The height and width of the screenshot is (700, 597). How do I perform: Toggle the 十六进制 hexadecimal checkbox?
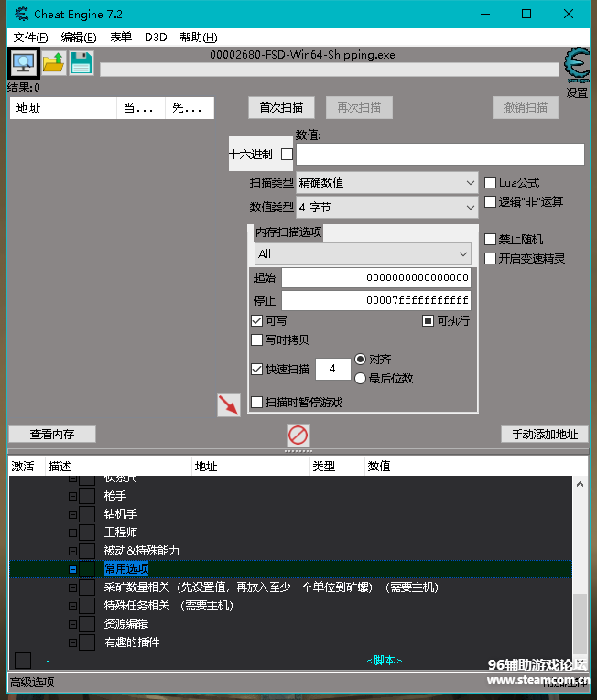coord(287,155)
